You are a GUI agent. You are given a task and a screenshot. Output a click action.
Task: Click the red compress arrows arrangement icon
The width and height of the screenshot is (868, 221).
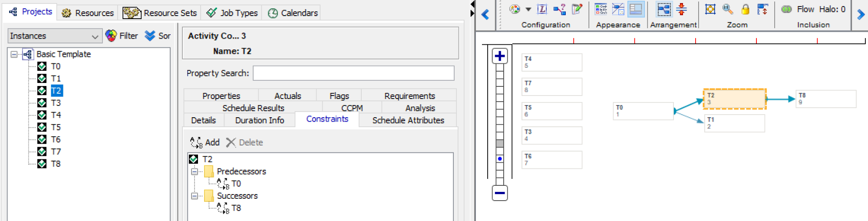pyautogui.click(x=682, y=9)
